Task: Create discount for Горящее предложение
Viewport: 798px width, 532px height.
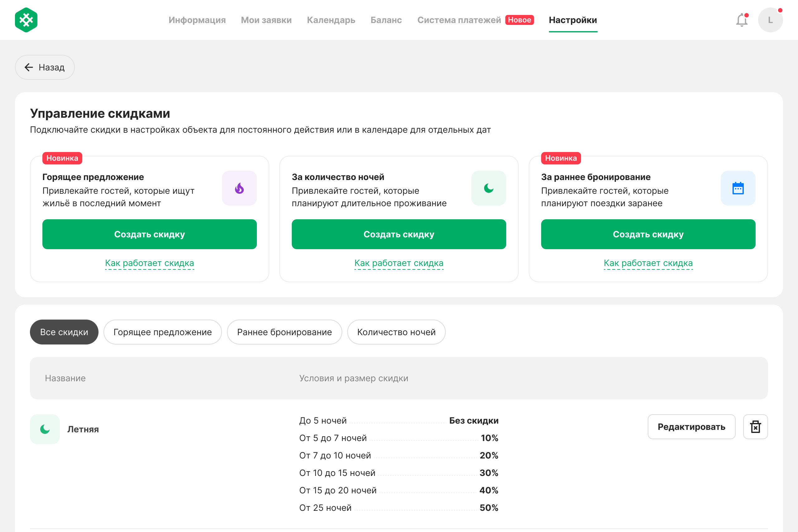Action: coord(149,234)
